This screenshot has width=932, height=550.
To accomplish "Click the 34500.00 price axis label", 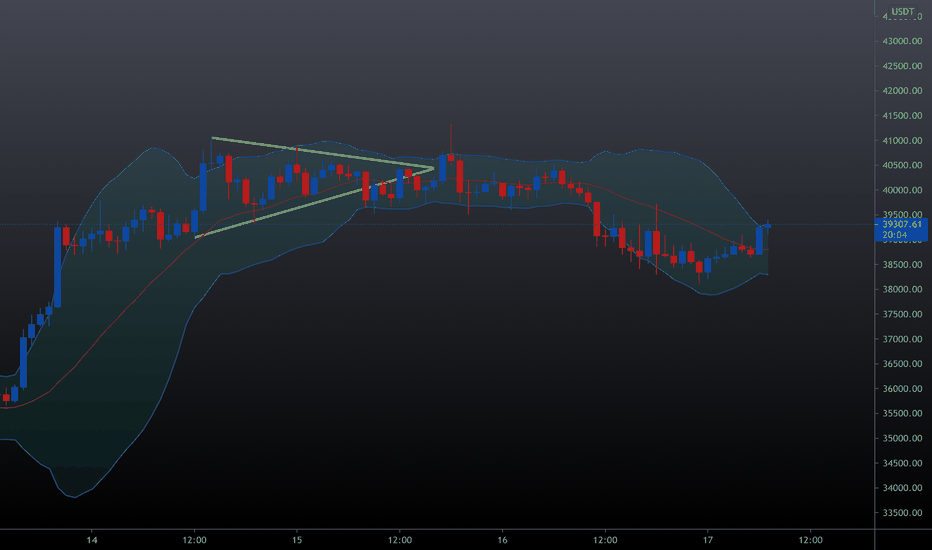I will coord(902,463).
